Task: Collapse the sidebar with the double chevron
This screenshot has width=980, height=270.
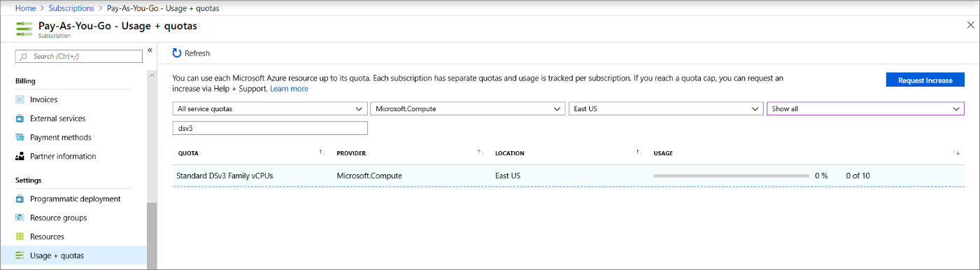Action: [150, 50]
